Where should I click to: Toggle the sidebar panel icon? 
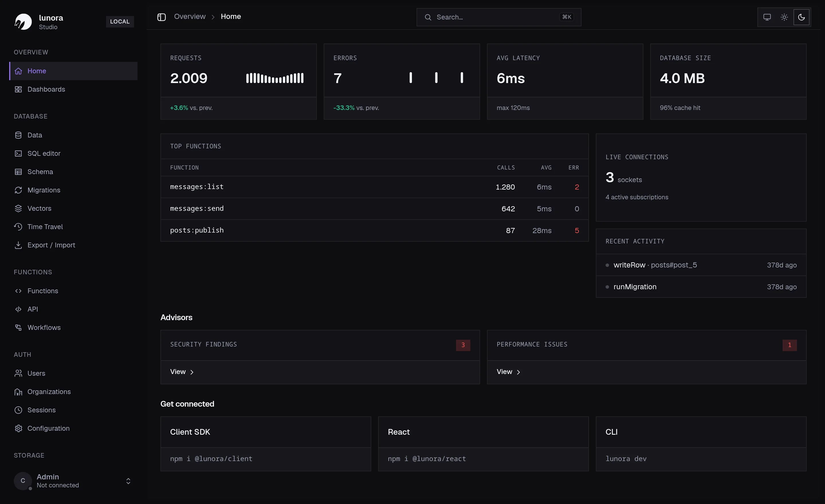click(162, 17)
